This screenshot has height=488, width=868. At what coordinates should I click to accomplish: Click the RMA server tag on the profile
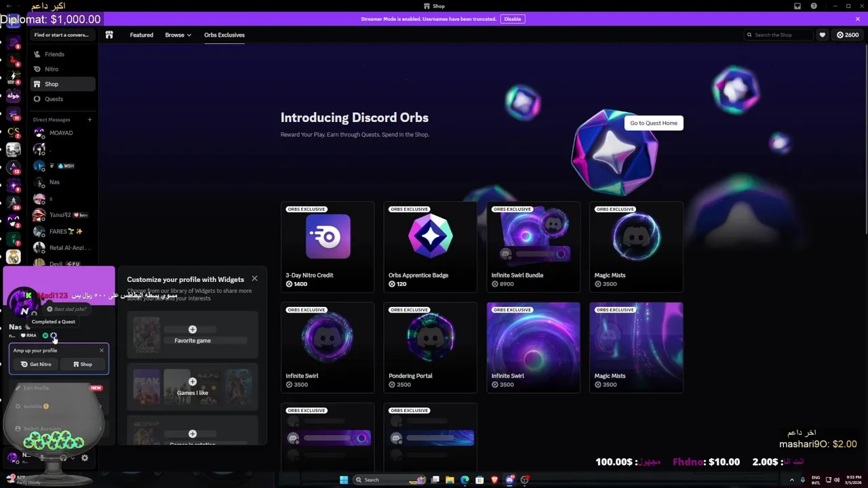coord(28,335)
